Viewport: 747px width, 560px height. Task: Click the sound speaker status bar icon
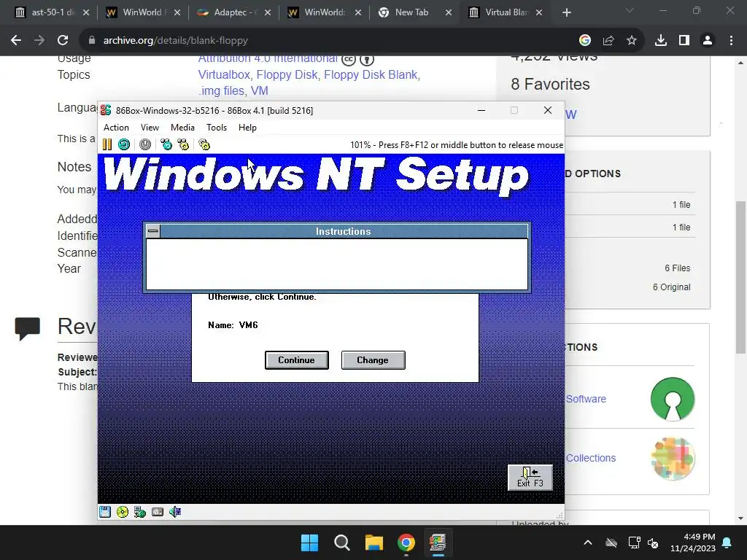175,512
